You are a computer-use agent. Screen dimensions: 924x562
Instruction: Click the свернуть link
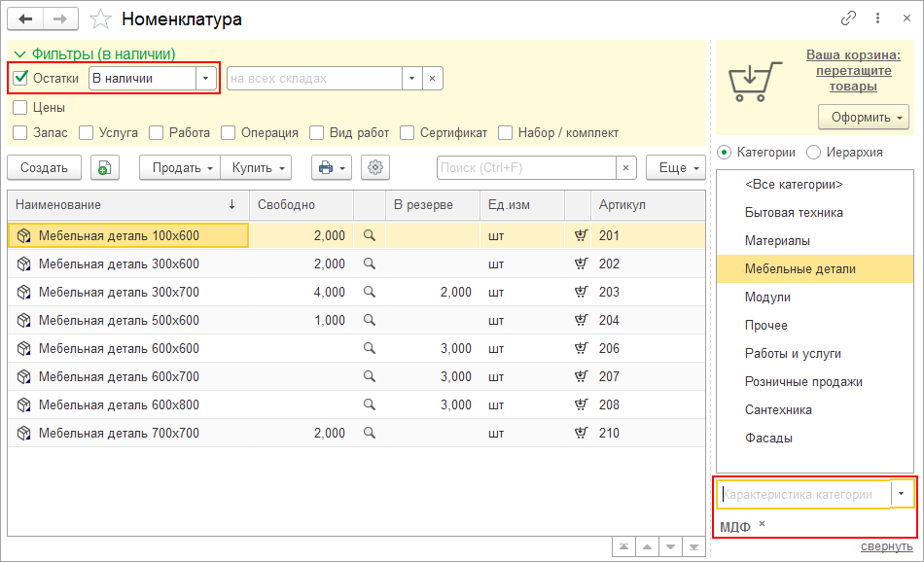[x=886, y=546]
